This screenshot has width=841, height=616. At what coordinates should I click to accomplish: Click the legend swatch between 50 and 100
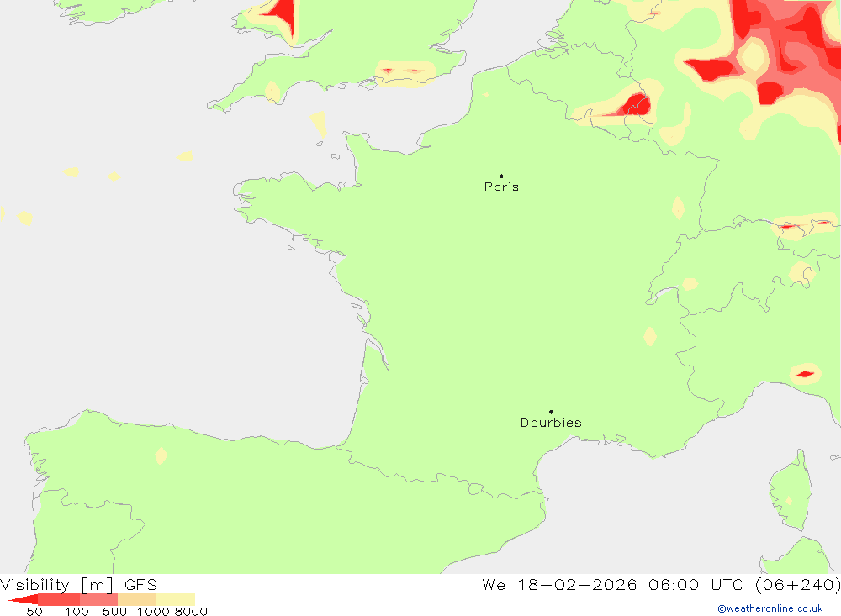[59, 599]
